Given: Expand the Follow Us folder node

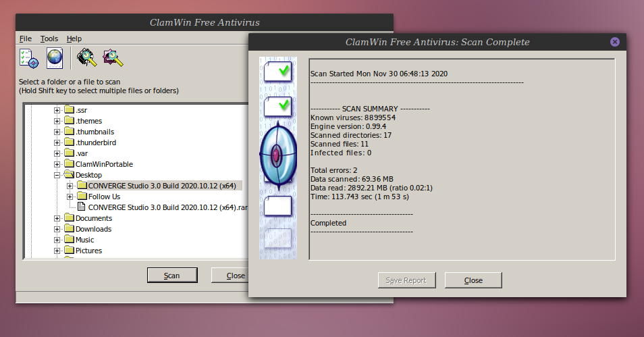Looking at the screenshot, I should pyautogui.click(x=70, y=197).
